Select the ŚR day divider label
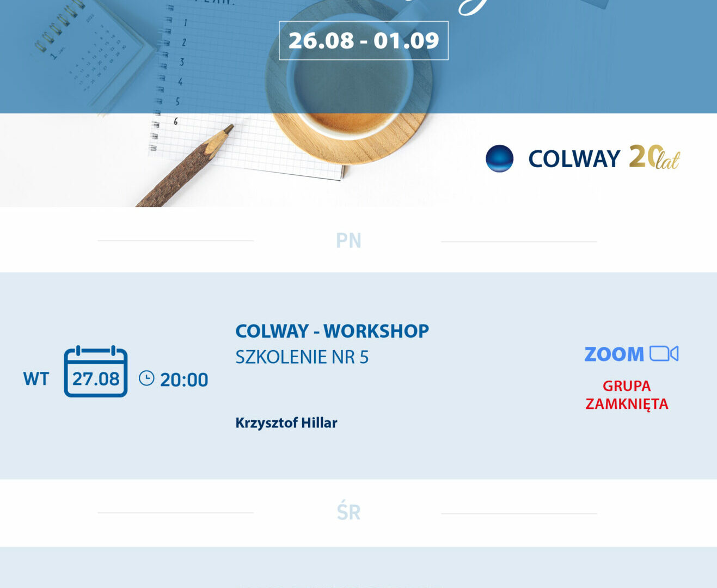 (x=348, y=512)
